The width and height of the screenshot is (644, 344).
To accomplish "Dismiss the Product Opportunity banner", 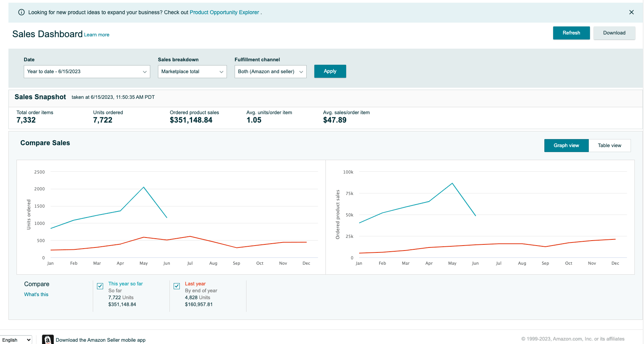I will pos(631,12).
